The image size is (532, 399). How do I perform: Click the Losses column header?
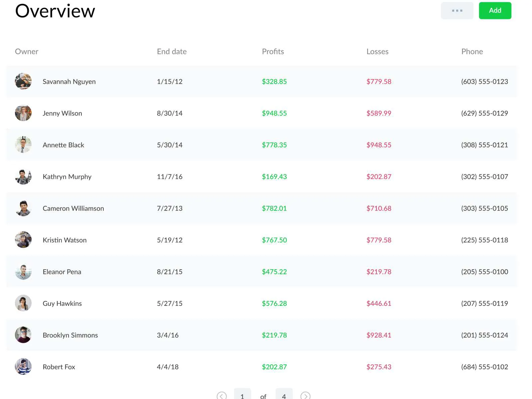pyautogui.click(x=377, y=52)
